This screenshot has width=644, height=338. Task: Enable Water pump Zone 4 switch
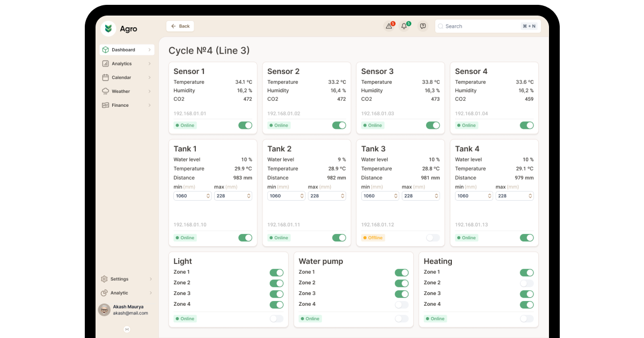[401, 305]
